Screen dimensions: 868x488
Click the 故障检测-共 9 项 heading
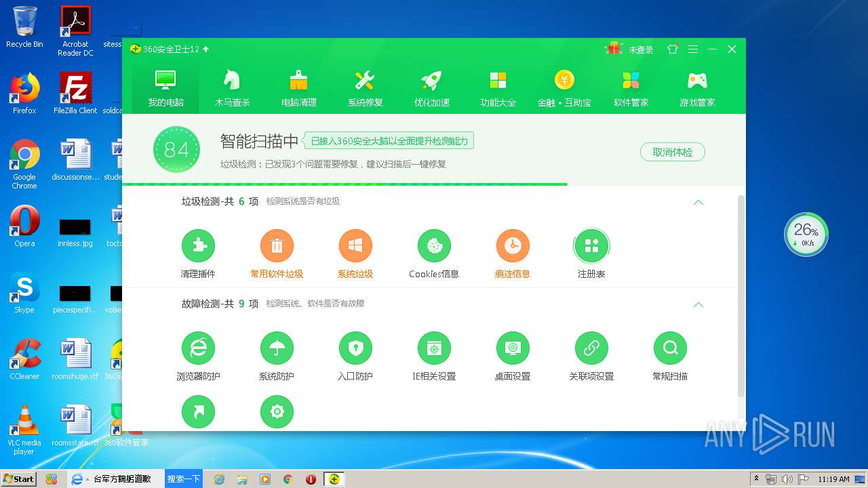(x=220, y=304)
